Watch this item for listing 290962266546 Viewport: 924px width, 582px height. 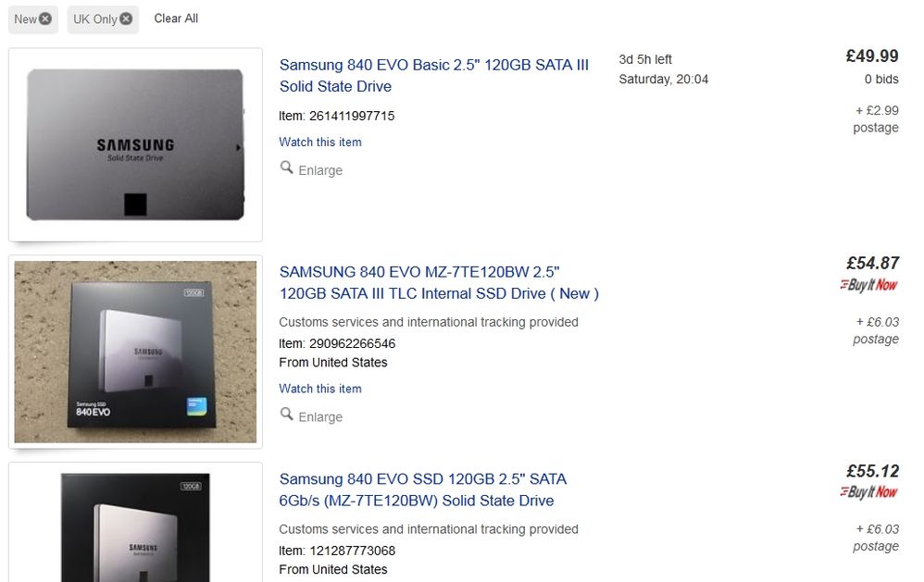320,389
